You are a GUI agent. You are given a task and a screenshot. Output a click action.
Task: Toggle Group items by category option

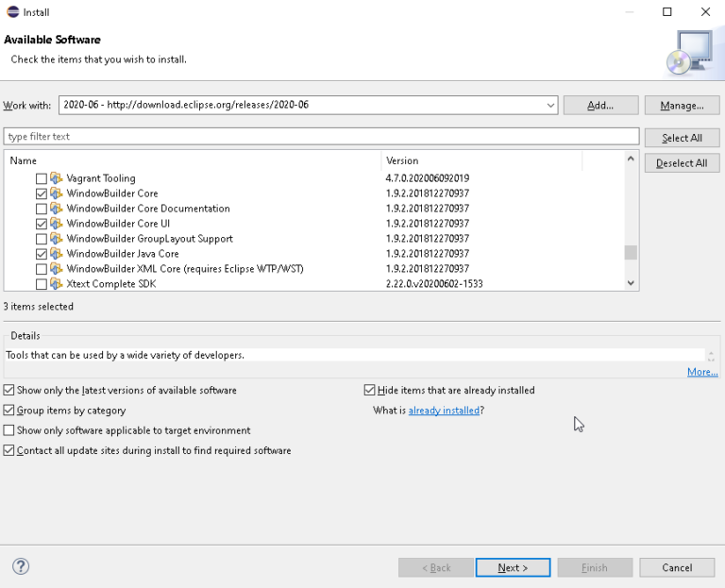click(x=8, y=410)
